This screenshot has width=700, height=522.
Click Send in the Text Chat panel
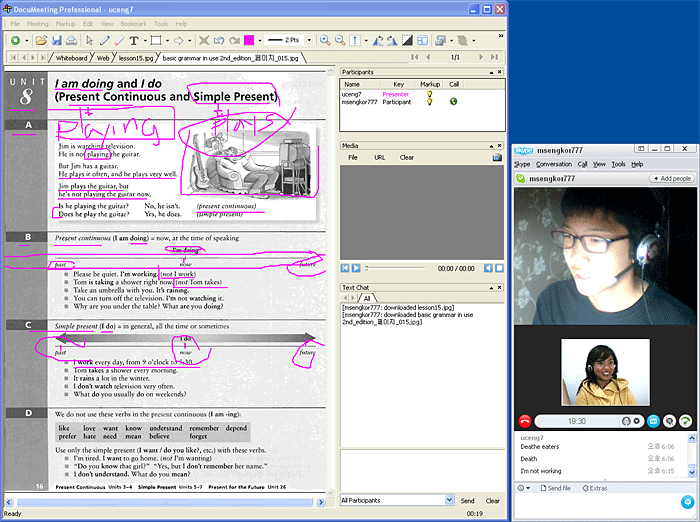click(x=467, y=501)
